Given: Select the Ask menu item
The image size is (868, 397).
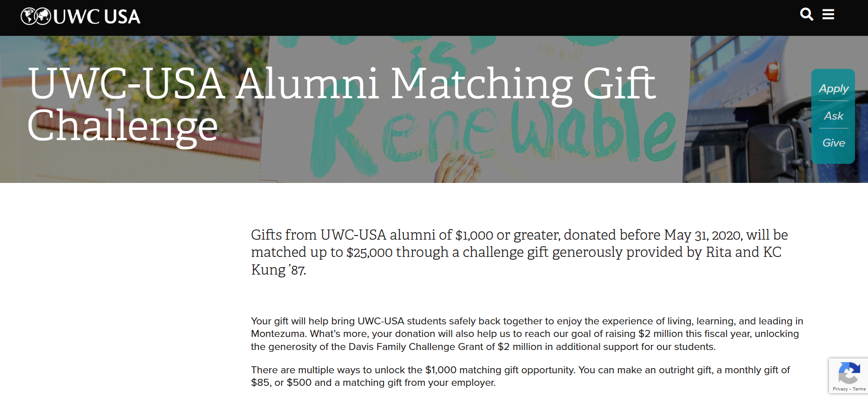Looking at the screenshot, I should pos(833,116).
